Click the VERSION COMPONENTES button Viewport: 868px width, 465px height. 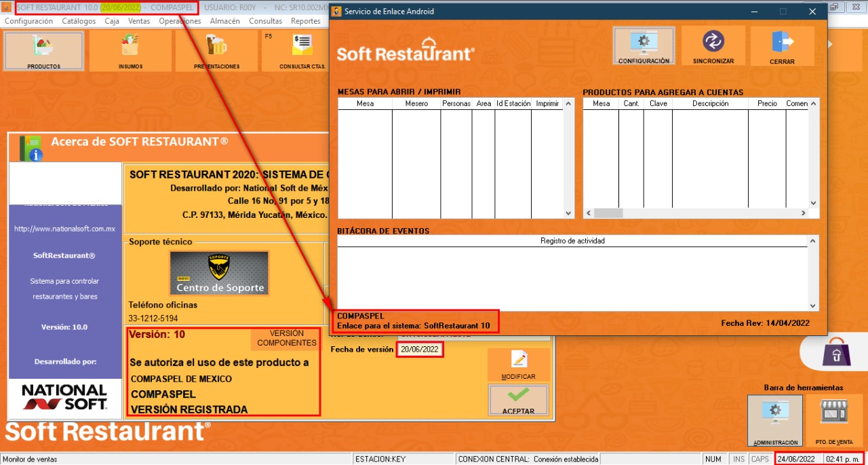(287, 338)
